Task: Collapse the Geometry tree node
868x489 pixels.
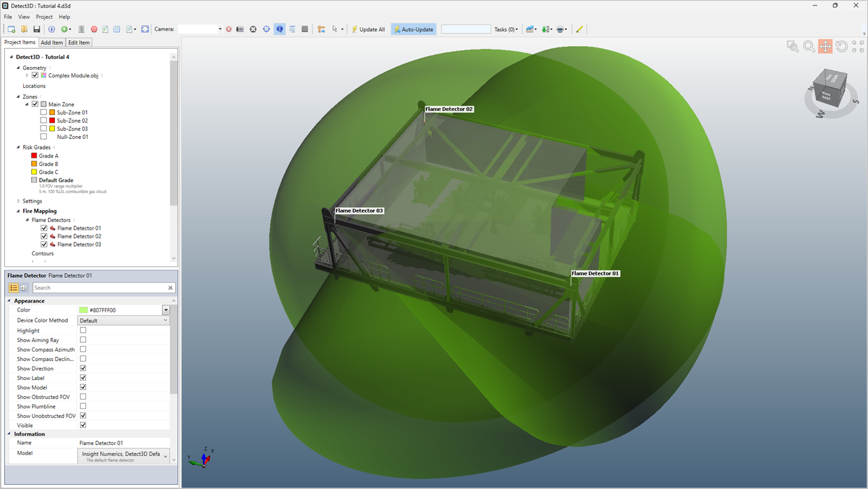Action: pyautogui.click(x=18, y=68)
